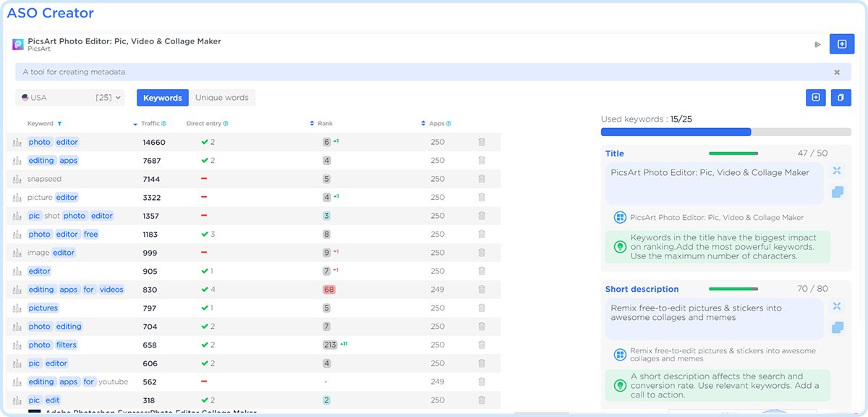Sort keywords by Traffic column

[x=150, y=124]
